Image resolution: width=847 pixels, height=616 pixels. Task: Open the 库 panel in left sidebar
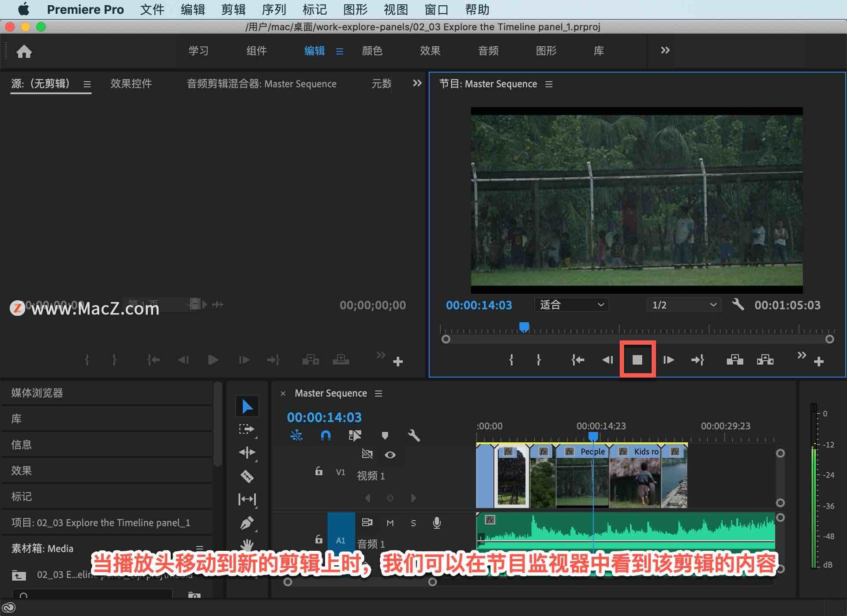(x=16, y=418)
